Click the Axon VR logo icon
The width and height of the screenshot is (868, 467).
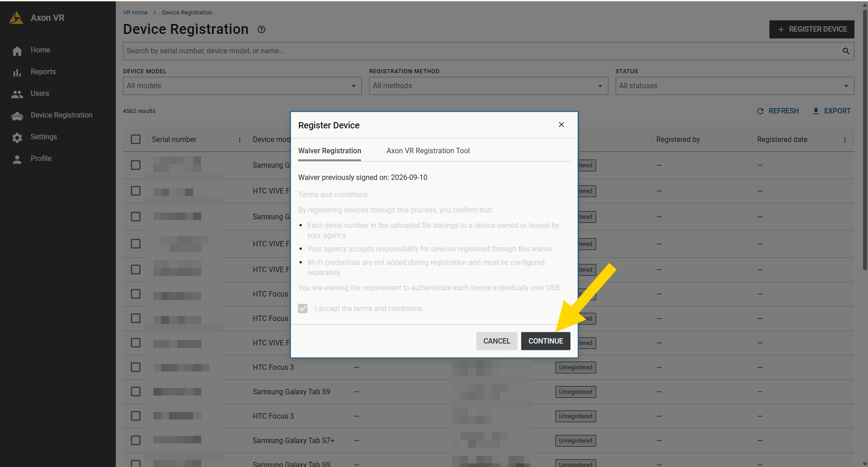point(16,18)
